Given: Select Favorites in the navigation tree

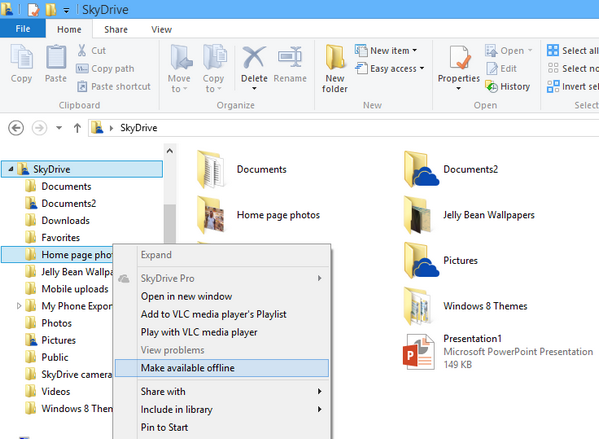Looking at the screenshot, I should tap(60, 238).
